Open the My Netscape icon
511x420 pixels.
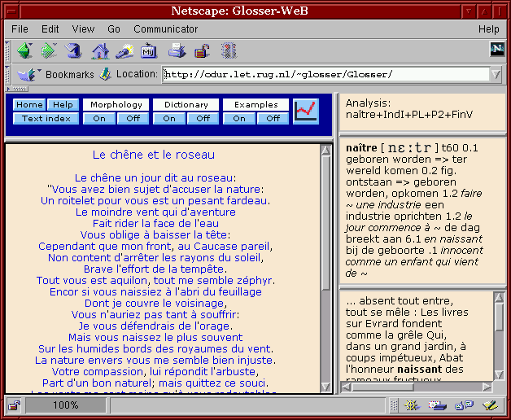[x=149, y=50]
